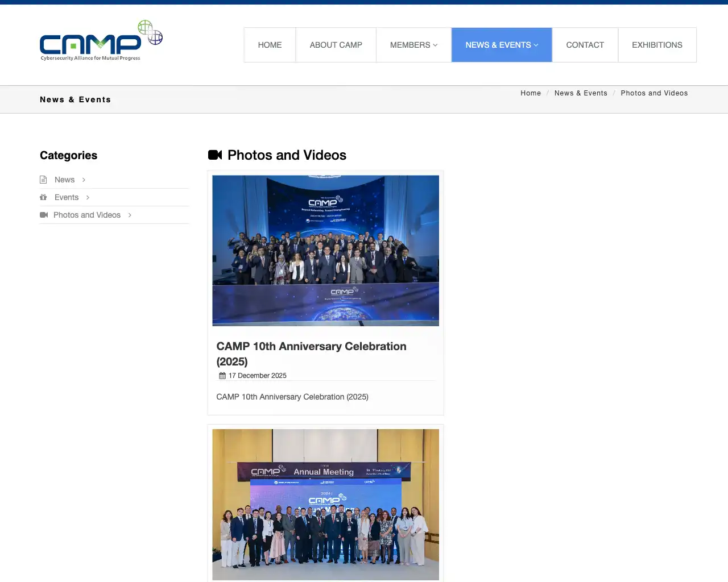Open the 10th Anniversary group photo thumbnail
728x582 pixels.
click(325, 251)
